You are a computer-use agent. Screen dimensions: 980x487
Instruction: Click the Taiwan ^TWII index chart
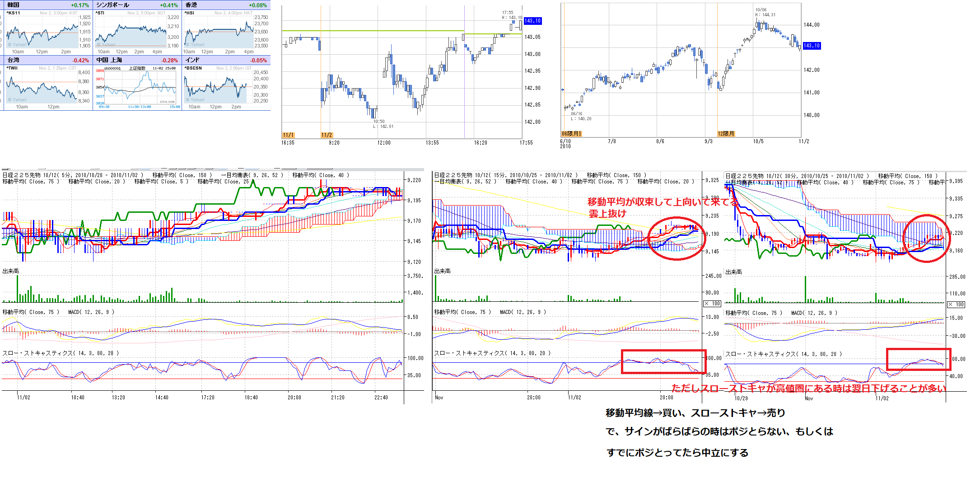(43, 86)
